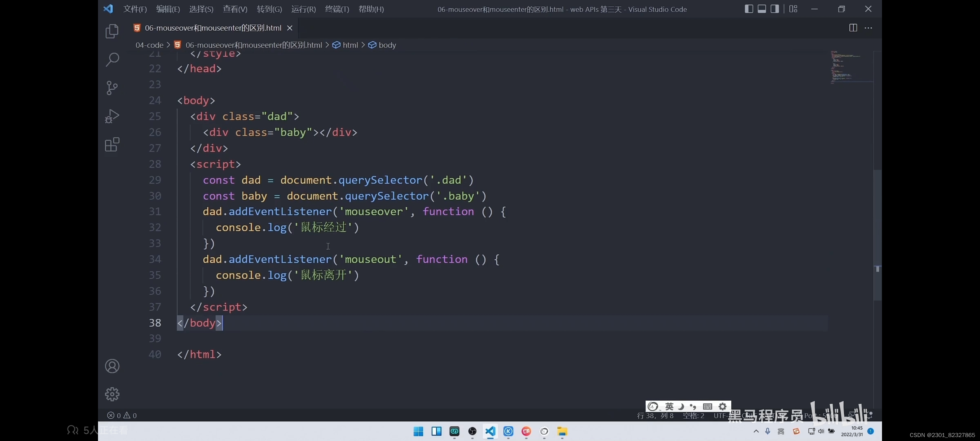Click the errors and warnings status indicator
The width and height of the screenshot is (980, 441).
[x=122, y=415]
